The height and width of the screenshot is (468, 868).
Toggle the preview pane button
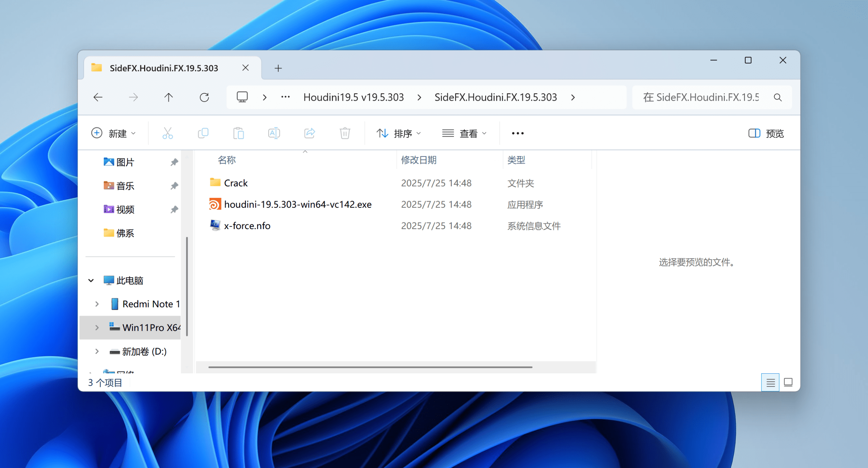point(766,133)
